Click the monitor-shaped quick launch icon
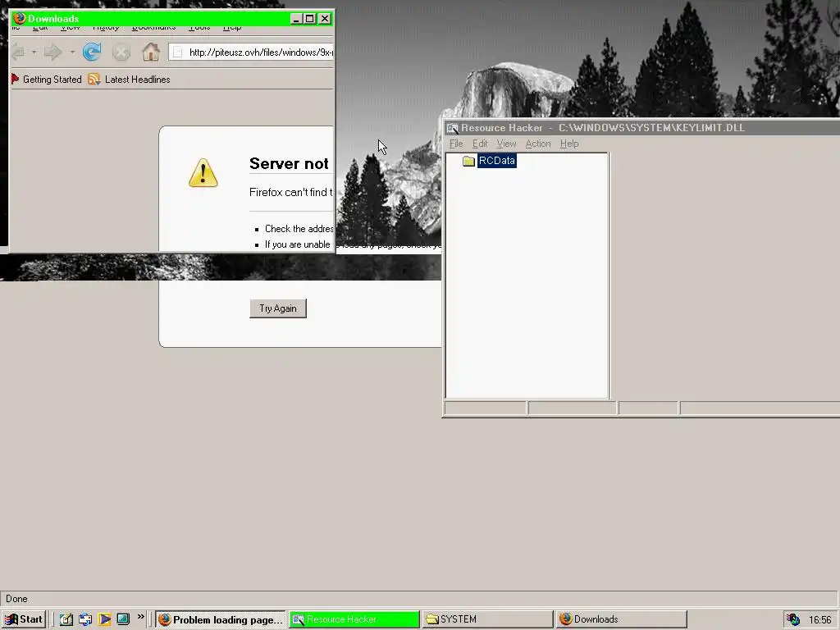 click(x=123, y=619)
